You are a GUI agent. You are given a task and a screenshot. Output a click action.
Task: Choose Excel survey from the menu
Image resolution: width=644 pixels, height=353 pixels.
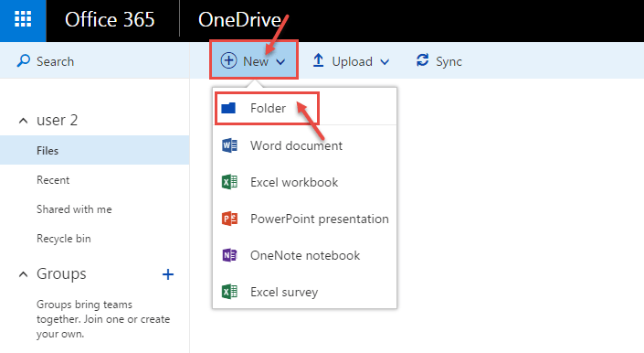(304, 292)
